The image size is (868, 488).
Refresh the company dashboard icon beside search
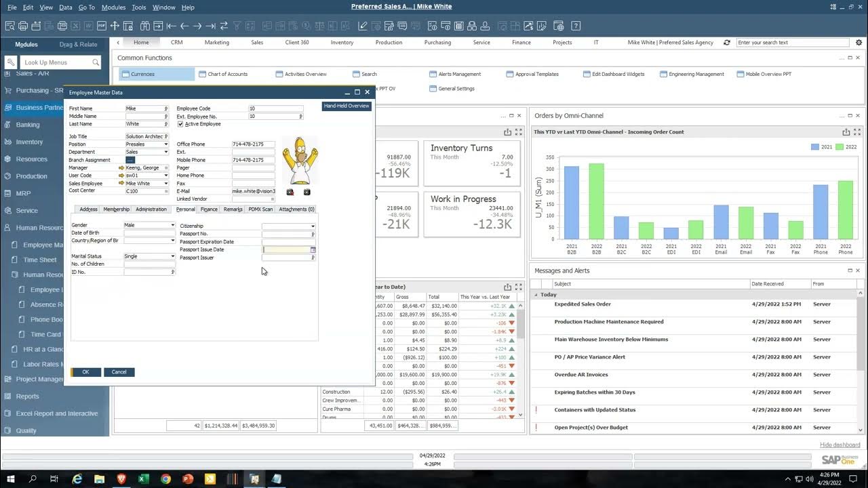pos(727,42)
